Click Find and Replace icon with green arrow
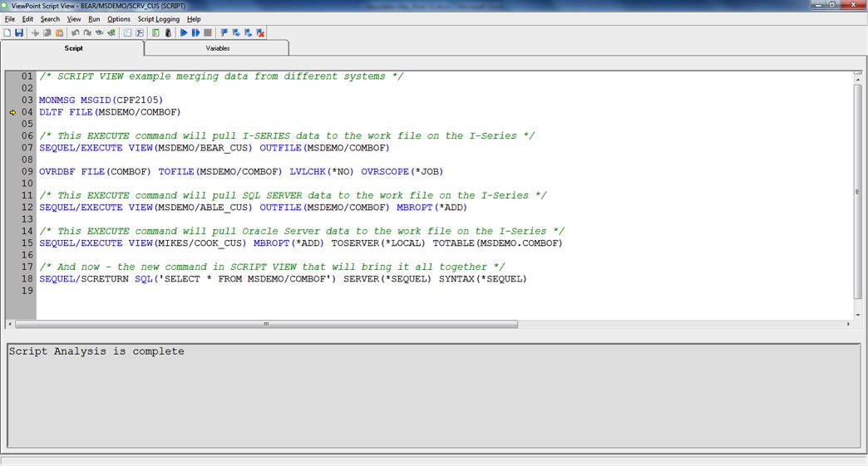 point(111,33)
